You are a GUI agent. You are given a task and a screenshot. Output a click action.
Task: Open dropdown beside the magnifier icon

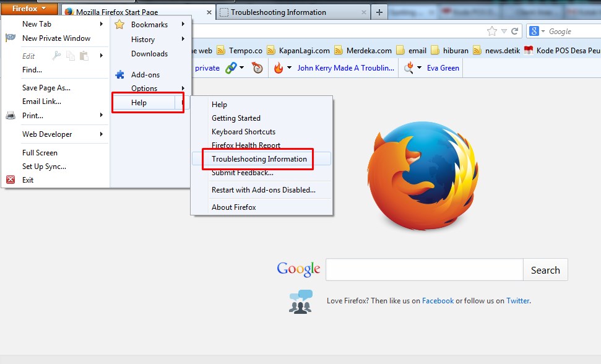click(x=419, y=68)
